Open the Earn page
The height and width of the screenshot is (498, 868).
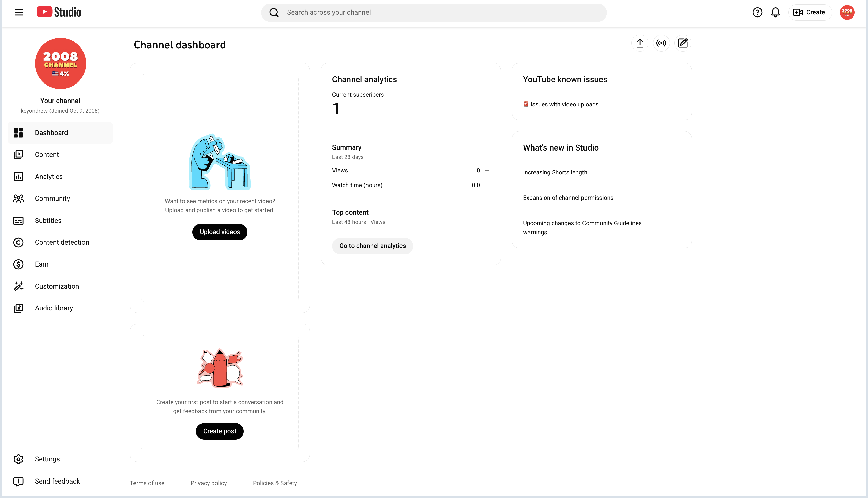(60, 264)
